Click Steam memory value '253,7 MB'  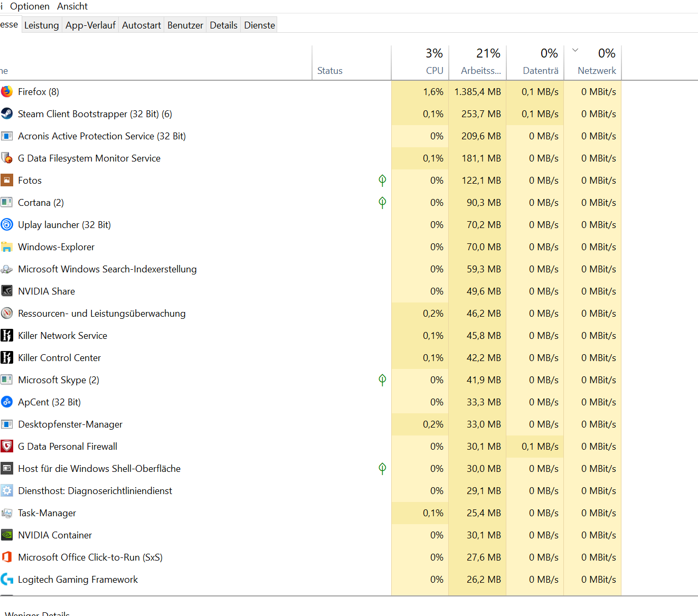482,114
